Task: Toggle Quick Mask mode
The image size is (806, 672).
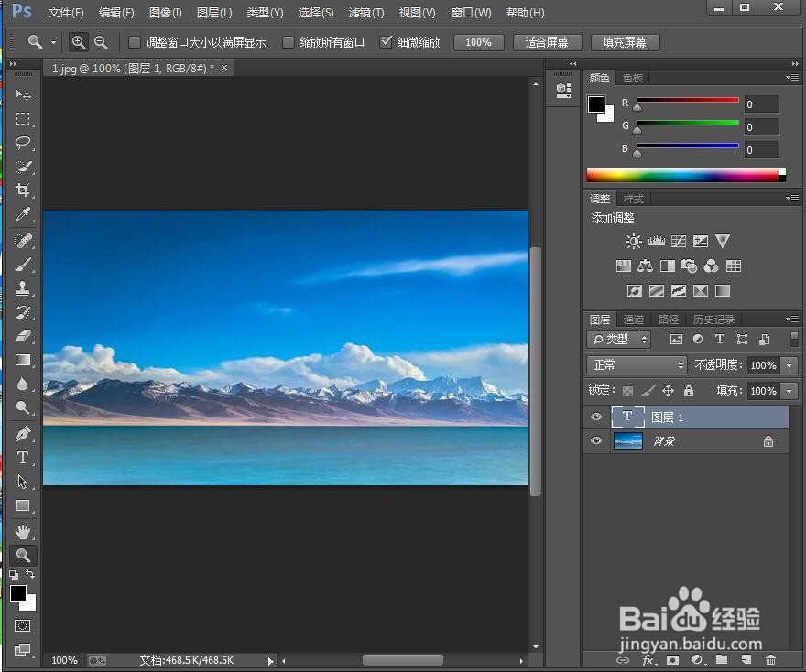Action: coord(22,625)
